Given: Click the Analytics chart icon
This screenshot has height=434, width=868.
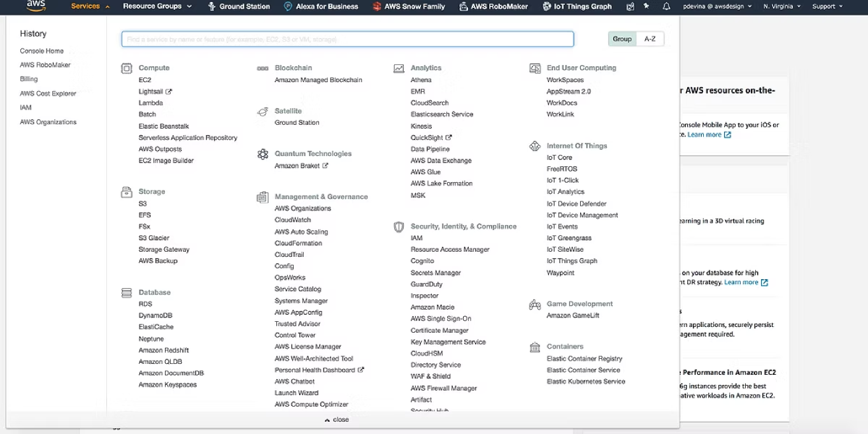Looking at the screenshot, I should pos(399,68).
